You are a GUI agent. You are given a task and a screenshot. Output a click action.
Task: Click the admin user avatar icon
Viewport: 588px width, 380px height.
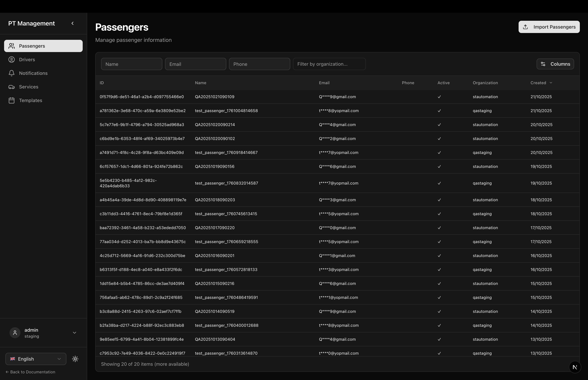[x=15, y=333]
